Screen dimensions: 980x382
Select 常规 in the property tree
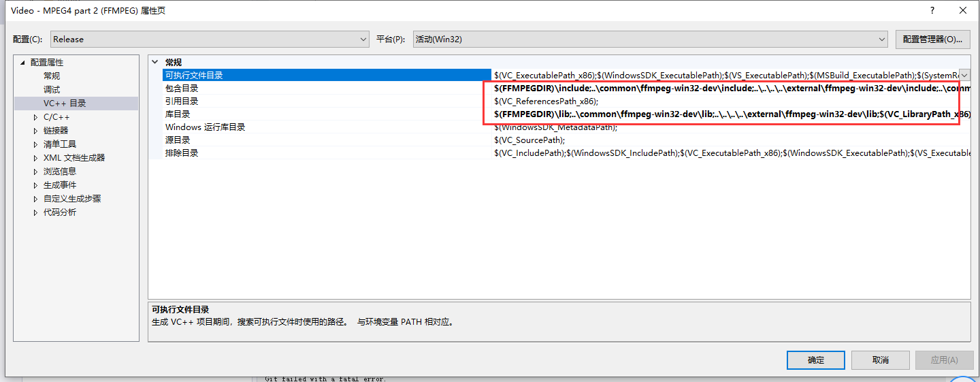tap(52, 76)
